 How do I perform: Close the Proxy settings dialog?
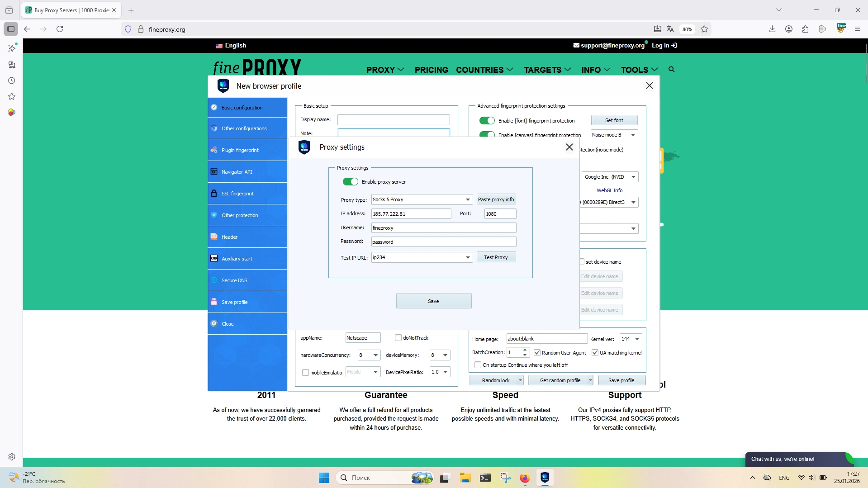click(x=569, y=147)
